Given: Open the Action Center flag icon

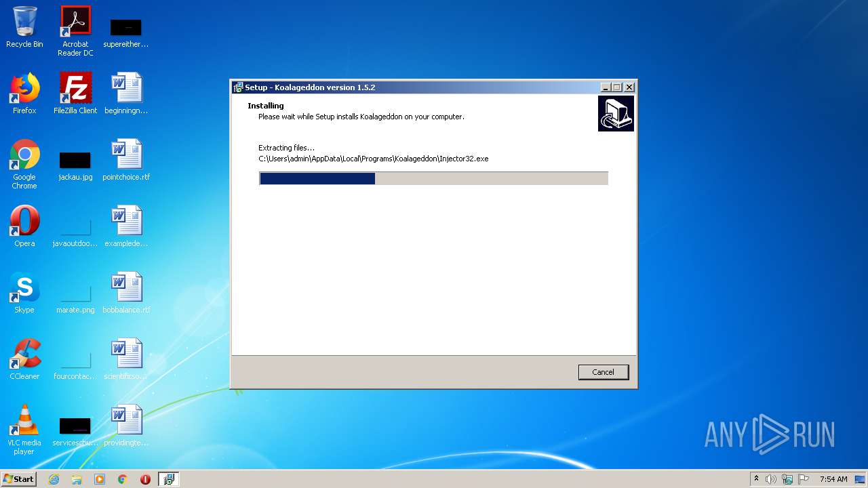Looking at the screenshot, I should 804,479.
